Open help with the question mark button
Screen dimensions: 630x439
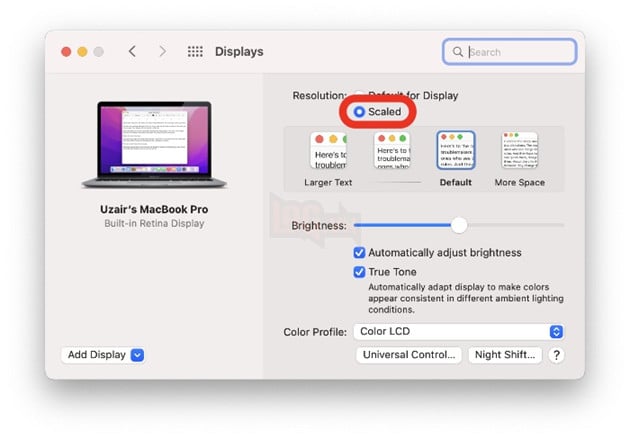[556, 355]
